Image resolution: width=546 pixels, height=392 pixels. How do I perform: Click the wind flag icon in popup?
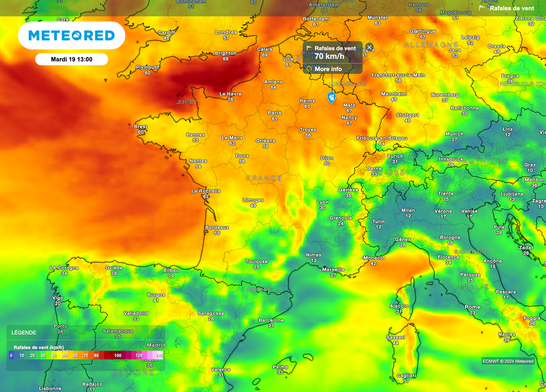click(309, 48)
